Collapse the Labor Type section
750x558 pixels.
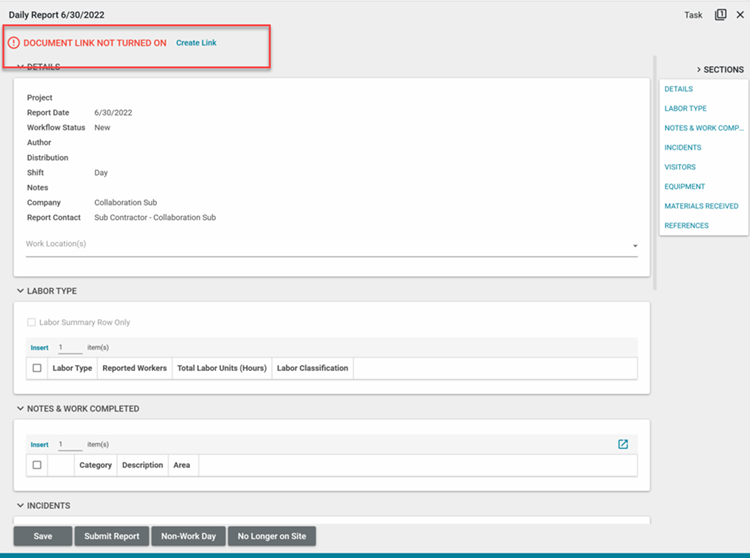point(20,291)
